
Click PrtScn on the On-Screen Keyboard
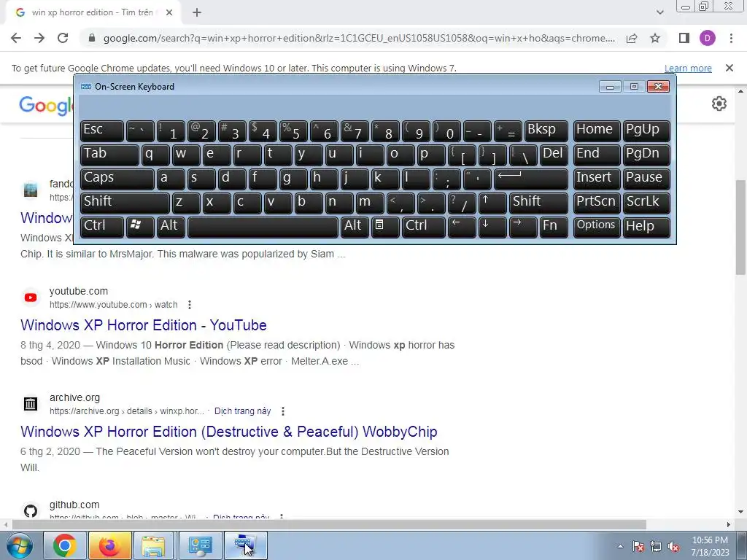(597, 203)
